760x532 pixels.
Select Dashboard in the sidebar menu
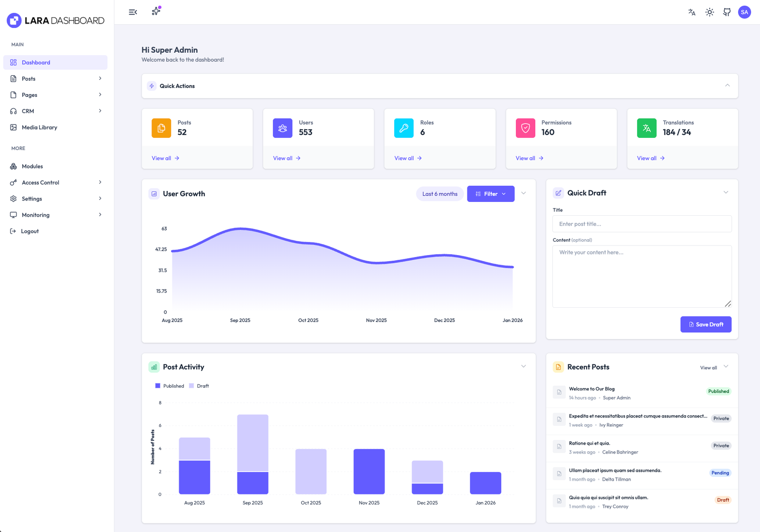pyautogui.click(x=56, y=62)
